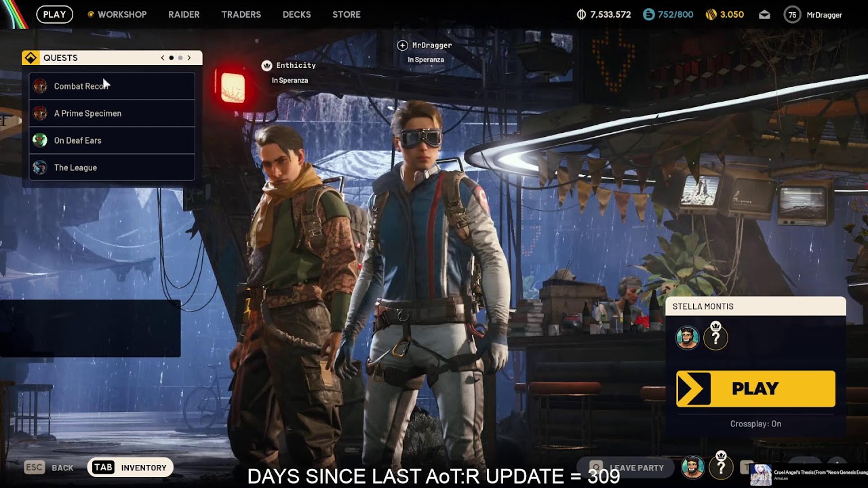Screen dimensions: 868x488
Task: Open the TAB INVENTORY button
Action: pyautogui.click(x=131, y=468)
